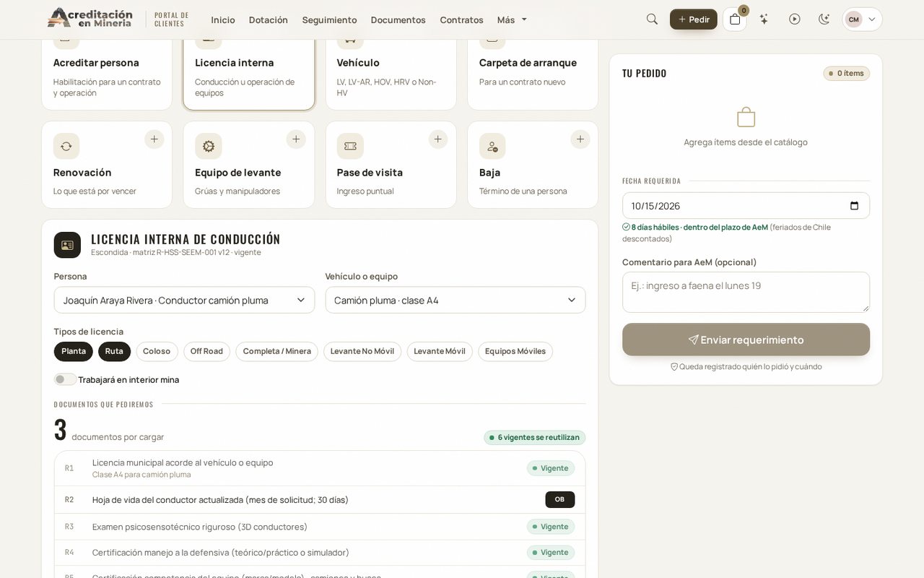Click the Enviar requerimiento button
Screen dimensions: 924x578
click(746, 340)
